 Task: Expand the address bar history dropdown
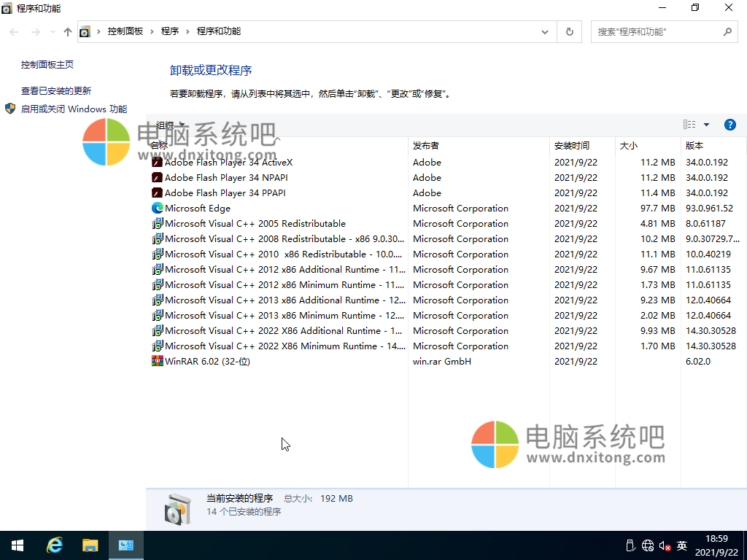(x=545, y=31)
